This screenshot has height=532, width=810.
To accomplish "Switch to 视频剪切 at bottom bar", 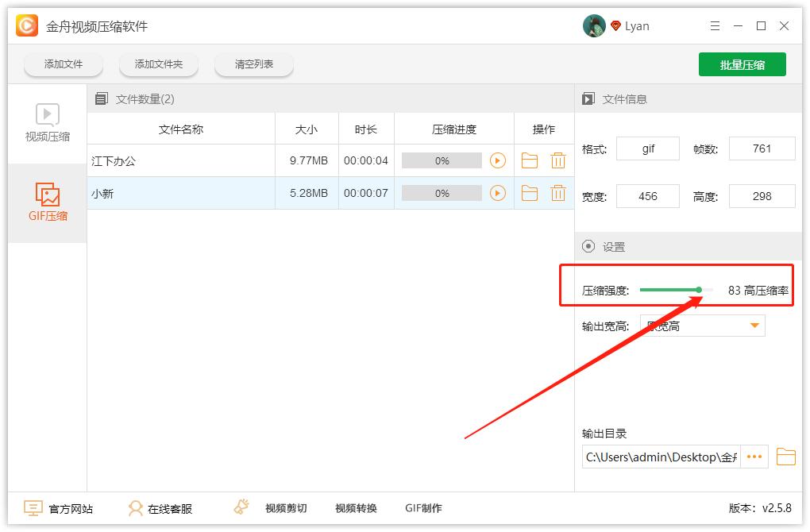I will [286, 508].
